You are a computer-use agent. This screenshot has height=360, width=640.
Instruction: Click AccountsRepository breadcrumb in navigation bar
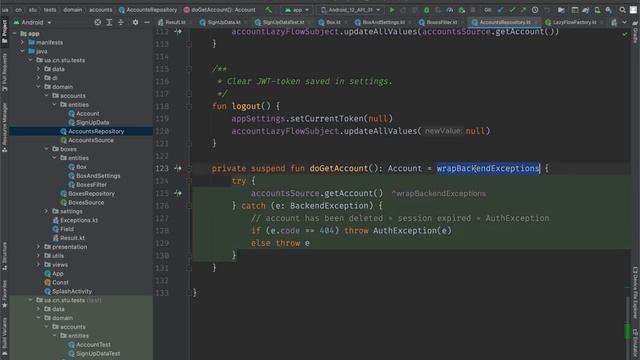coord(148,10)
